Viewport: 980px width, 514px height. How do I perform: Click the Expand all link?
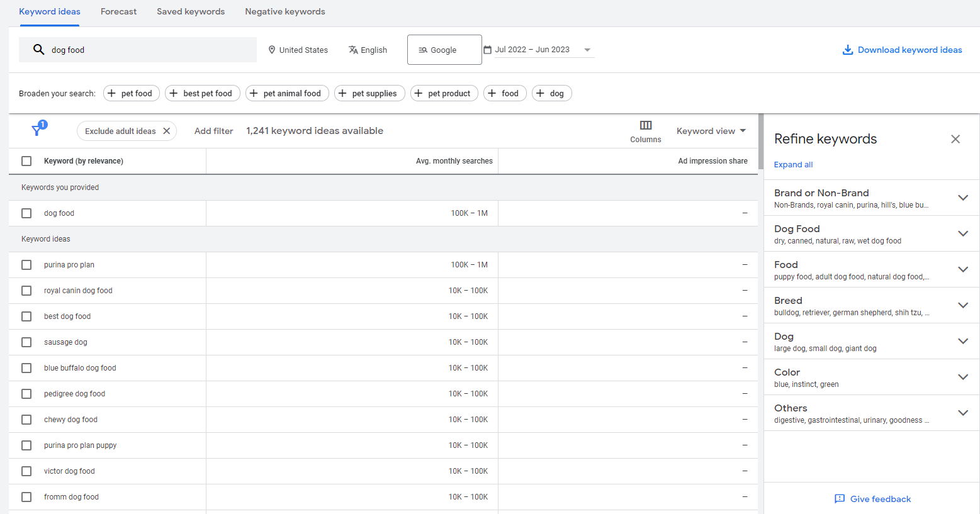793,165
